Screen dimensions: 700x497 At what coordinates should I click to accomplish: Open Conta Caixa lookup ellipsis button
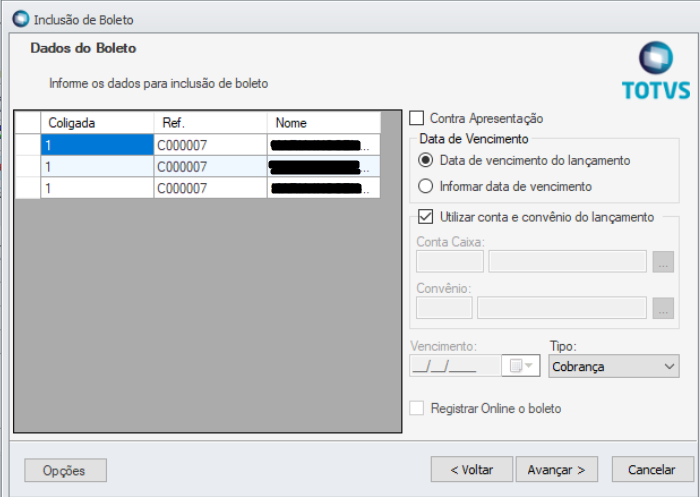point(663,262)
